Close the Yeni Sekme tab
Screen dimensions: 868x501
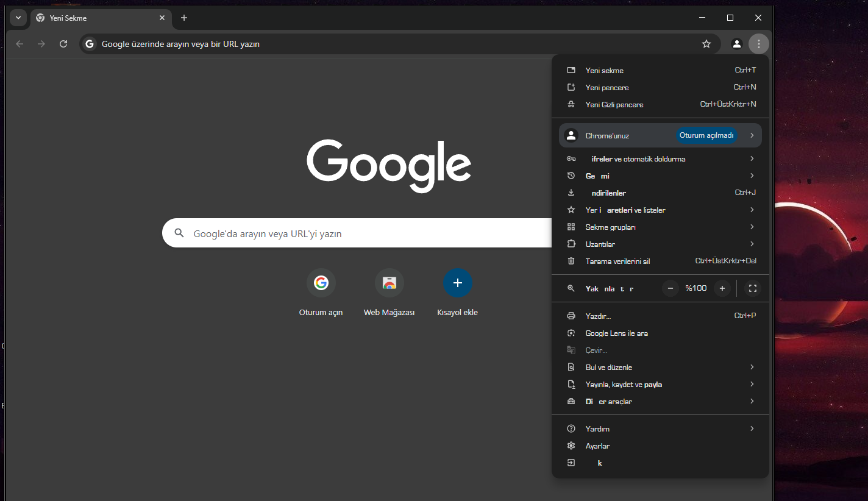(162, 18)
